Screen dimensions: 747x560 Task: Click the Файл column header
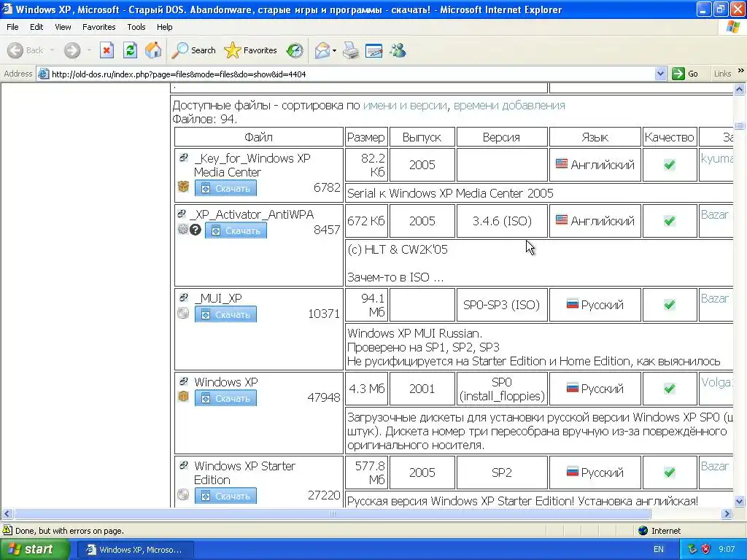[x=259, y=137]
